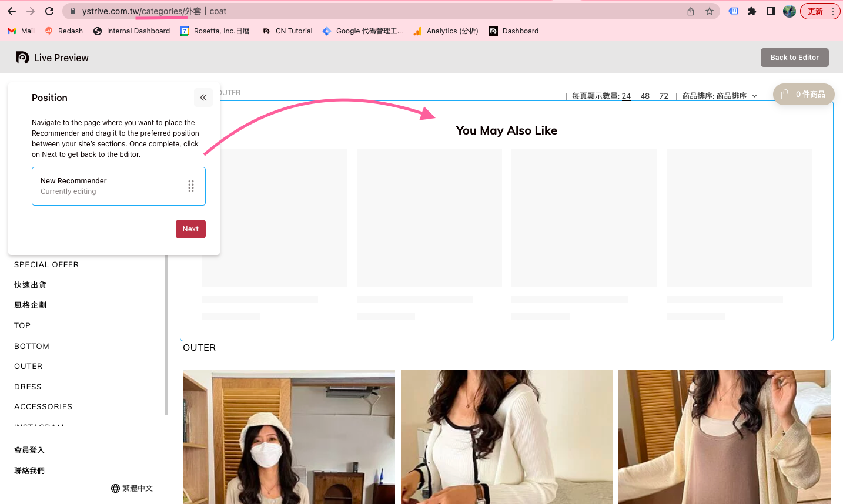Open product with beige knit cardigan
The height and width of the screenshot is (504, 843).
click(724, 437)
